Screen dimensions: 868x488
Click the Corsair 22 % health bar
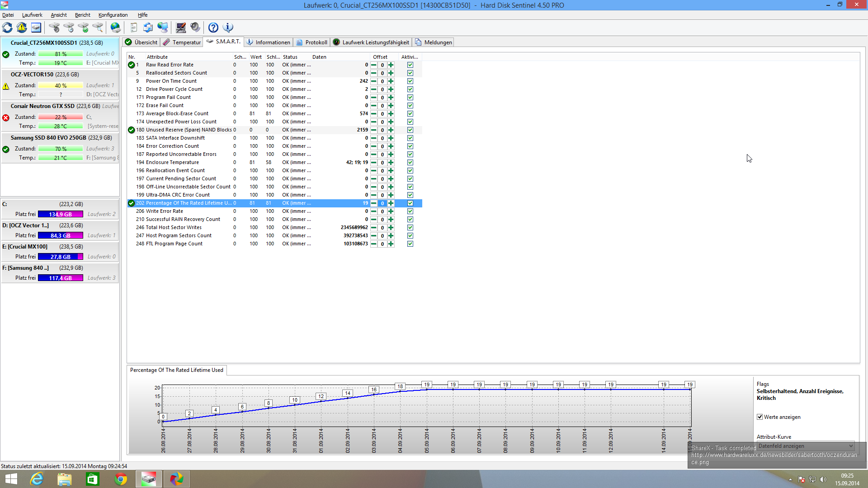pos(61,117)
